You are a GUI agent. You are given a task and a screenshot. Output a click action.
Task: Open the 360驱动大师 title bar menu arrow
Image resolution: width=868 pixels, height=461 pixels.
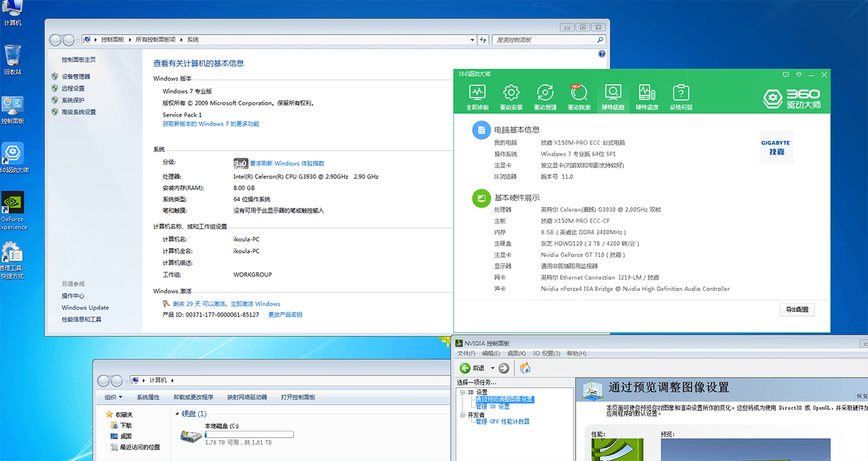click(x=800, y=74)
